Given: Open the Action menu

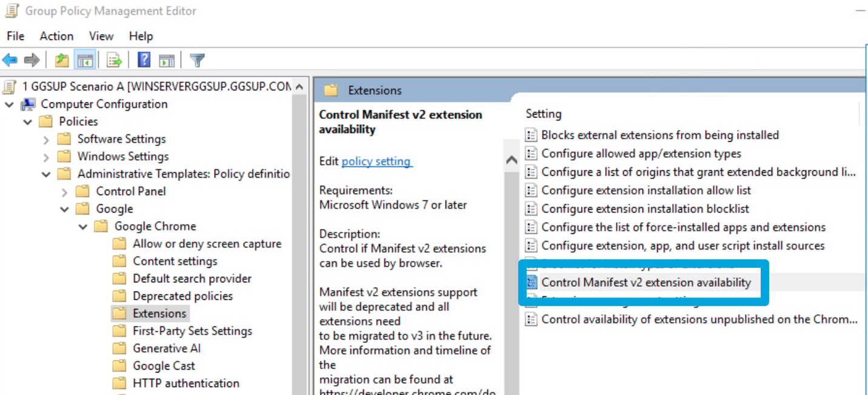Looking at the screenshot, I should (x=56, y=36).
